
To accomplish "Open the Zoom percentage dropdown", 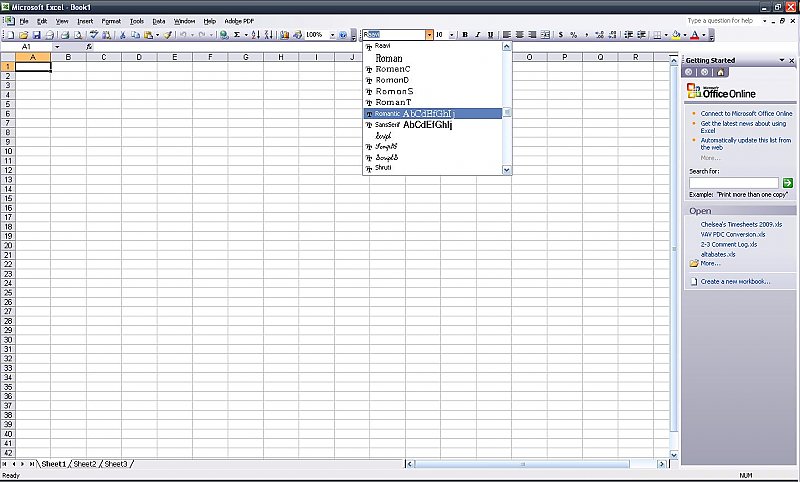I will tap(332, 35).
